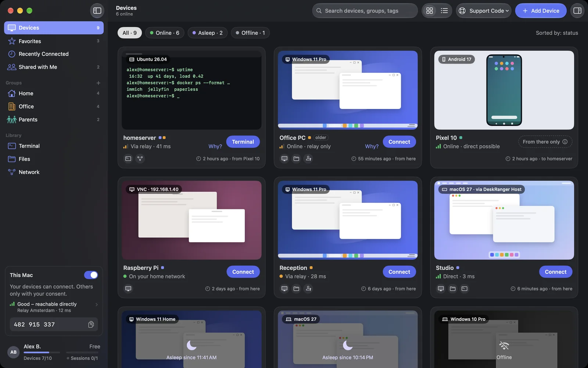Viewport: 588px width, 368px height.
Task: Open screen icon on Raspberry Pi card
Action: (128, 289)
